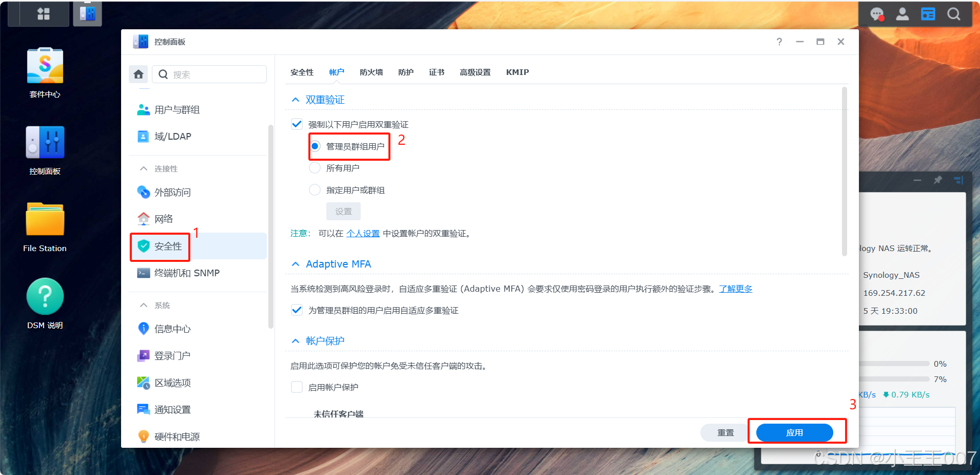Open Info Center (信息中心)
The width and height of the screenshot is (980, 475).
[x=198, y=329]
